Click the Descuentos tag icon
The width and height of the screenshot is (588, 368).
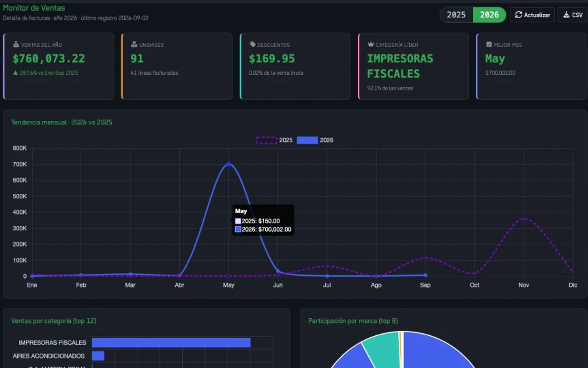coord(252,44)
